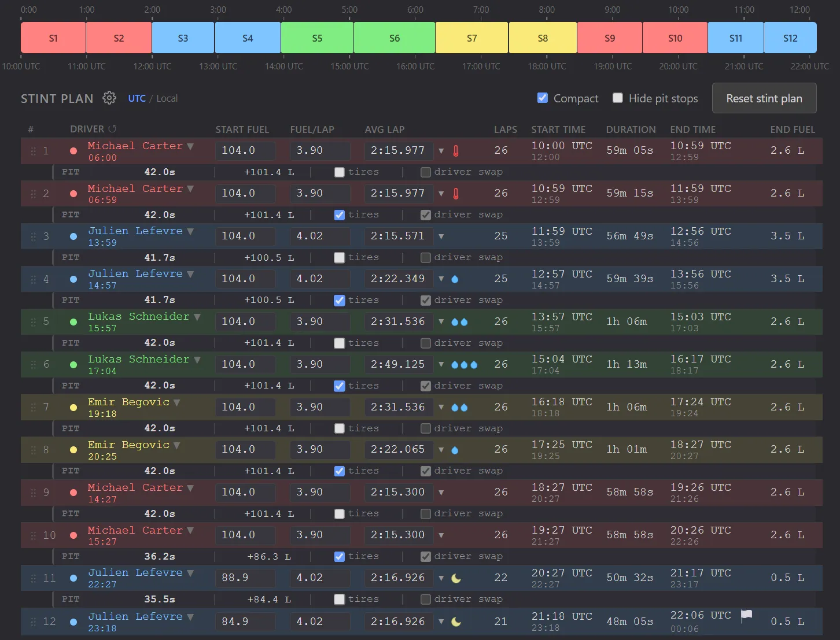The height and width of the screenshot is (640, 840).
Task: Uncheck tires box in pit after stint 4
Action: pyautogui.click(x=340, y=301)
